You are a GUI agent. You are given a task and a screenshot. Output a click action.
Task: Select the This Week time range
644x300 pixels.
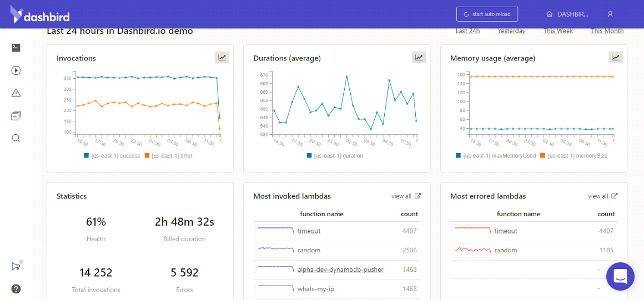click(x=558, y=31)
